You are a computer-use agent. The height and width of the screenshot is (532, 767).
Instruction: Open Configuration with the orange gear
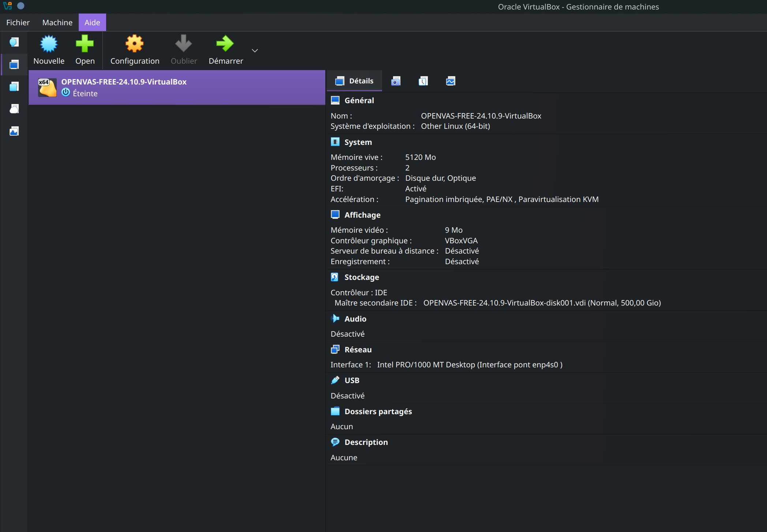[134, 44]
